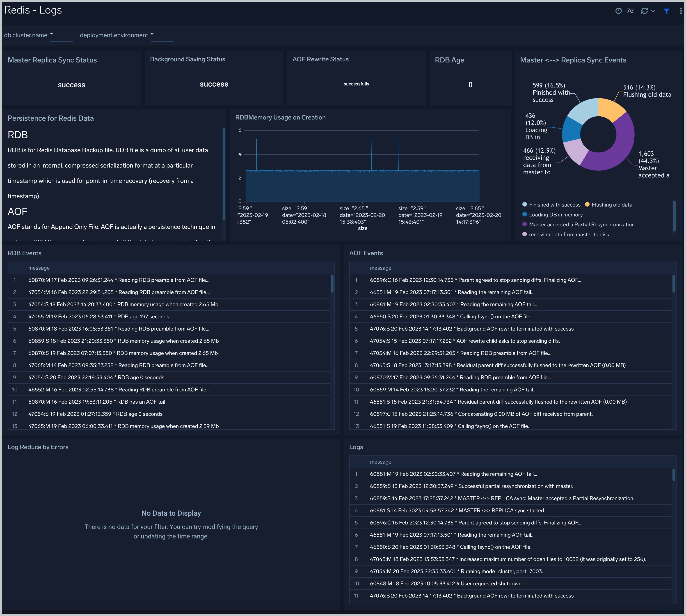Select AOF row 47065:S 18 Feb 13:17:13.398

(x=511, y=365)
